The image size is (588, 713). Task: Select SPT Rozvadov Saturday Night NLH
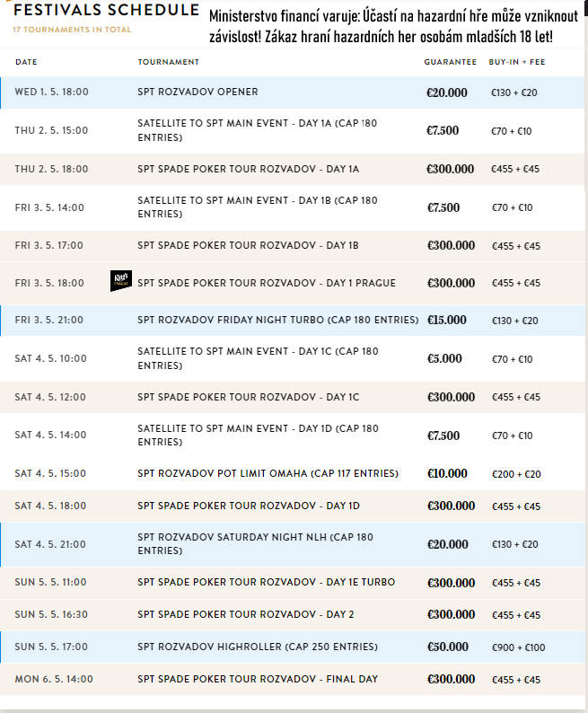255,543
